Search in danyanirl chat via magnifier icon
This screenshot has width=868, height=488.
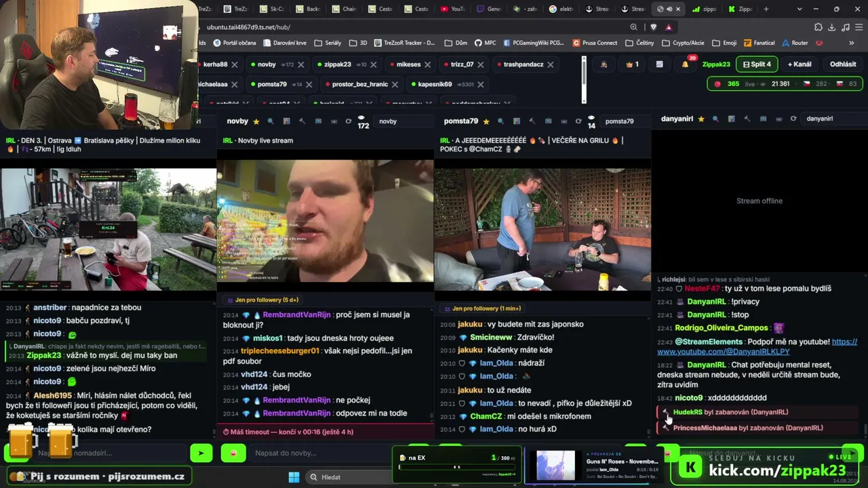715,119
